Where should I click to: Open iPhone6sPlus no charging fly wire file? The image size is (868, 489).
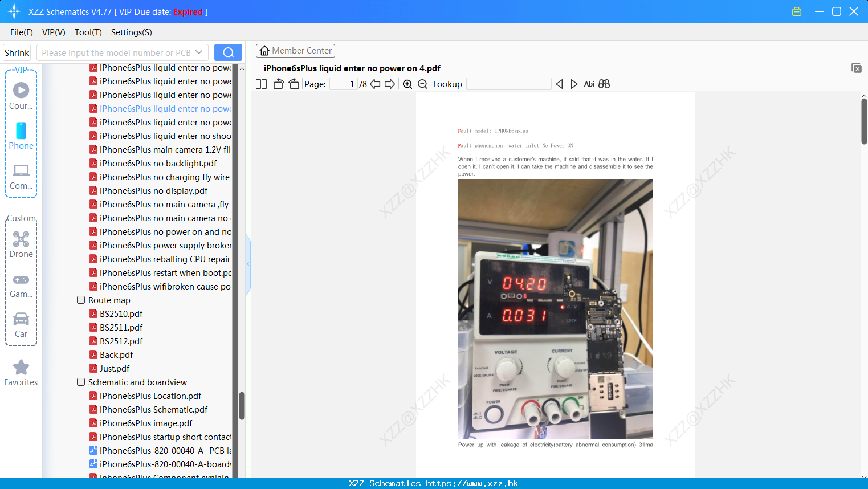pos(160,177)
